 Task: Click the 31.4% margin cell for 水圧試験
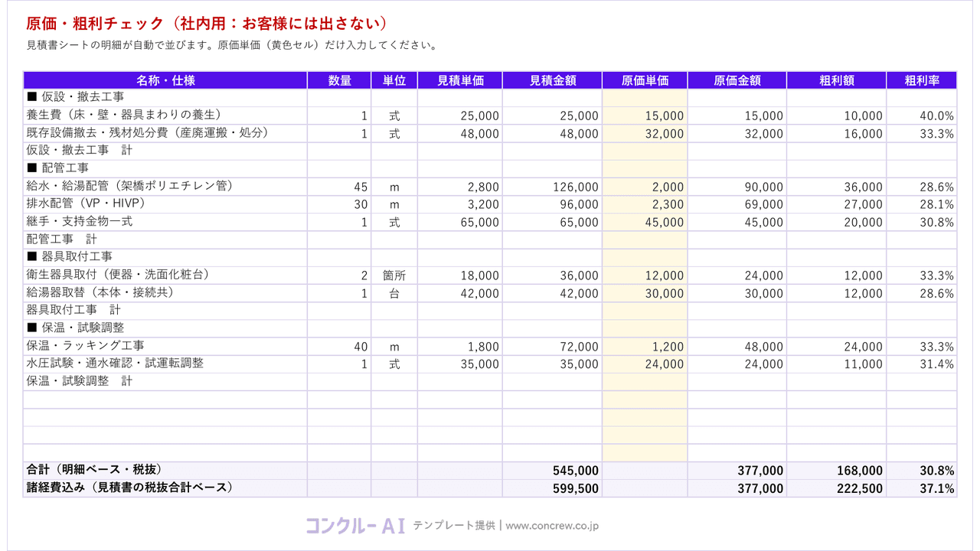coord(922,364)
